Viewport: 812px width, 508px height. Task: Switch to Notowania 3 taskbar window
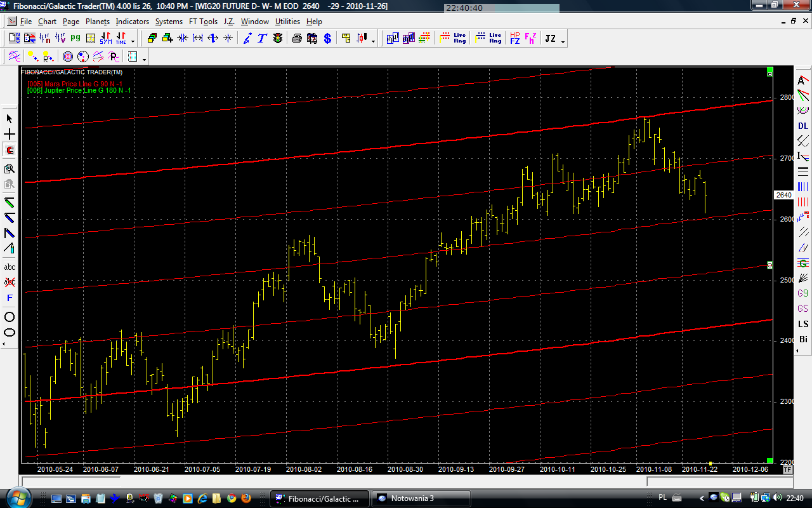click(x=421, y=498)
